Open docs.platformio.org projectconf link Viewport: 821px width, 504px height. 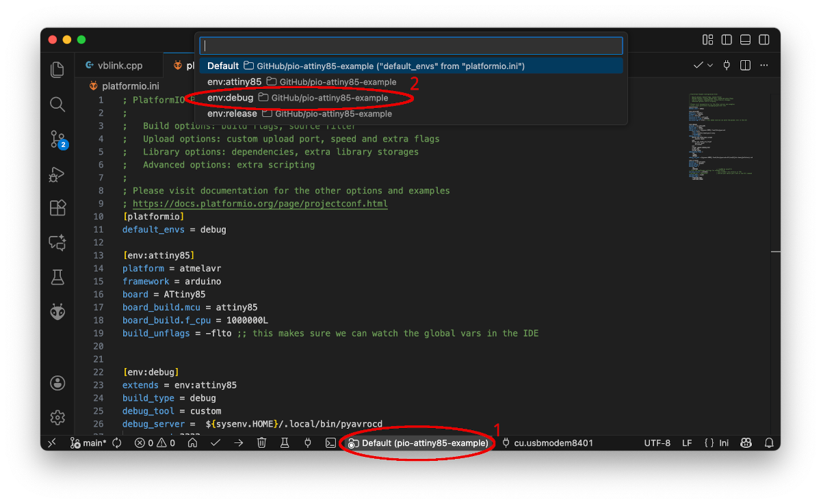260,204
